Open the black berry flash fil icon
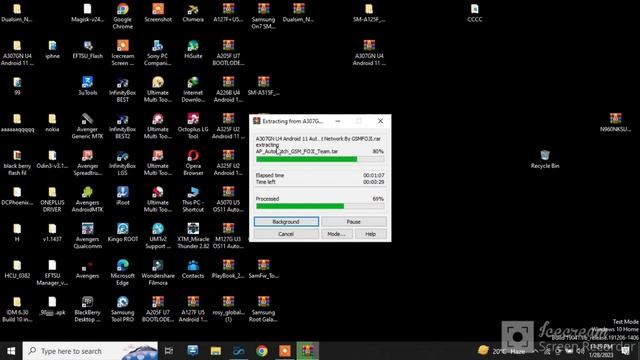Screen dimensions: 640x360 17,162
